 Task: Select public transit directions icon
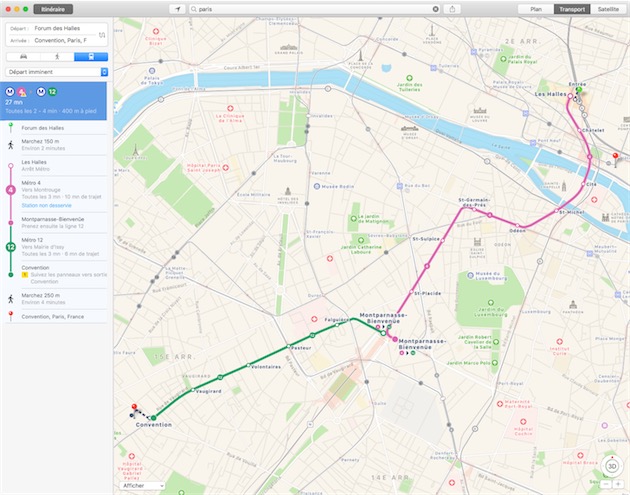(91, 57)
